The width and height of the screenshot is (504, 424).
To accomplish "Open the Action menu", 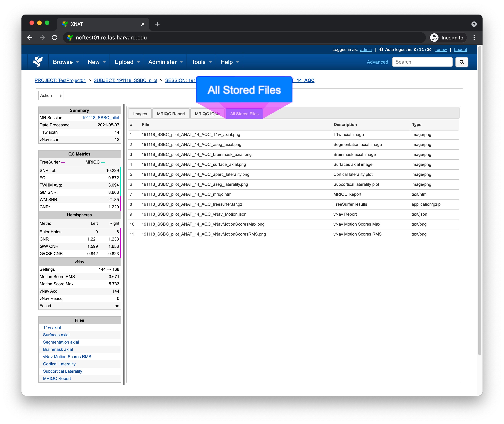I will coord(51,96).
